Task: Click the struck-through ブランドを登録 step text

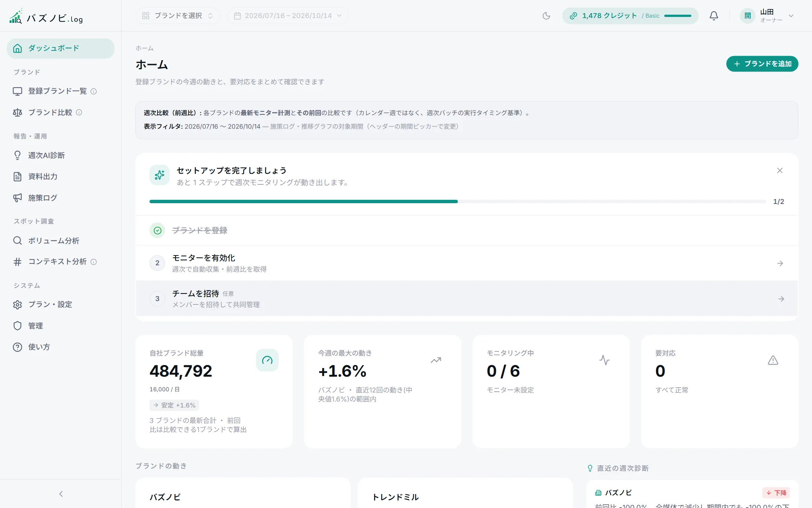Action: (200, 230)
